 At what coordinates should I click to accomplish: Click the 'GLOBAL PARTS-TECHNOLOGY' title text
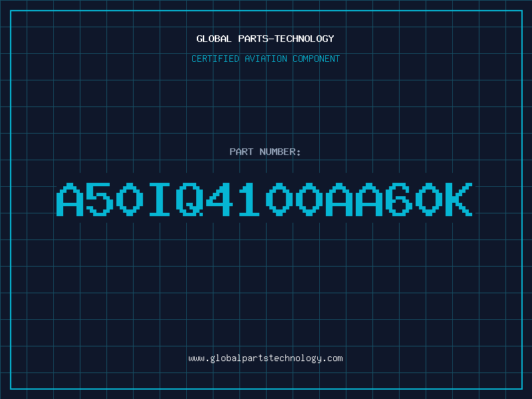point(265,39)
